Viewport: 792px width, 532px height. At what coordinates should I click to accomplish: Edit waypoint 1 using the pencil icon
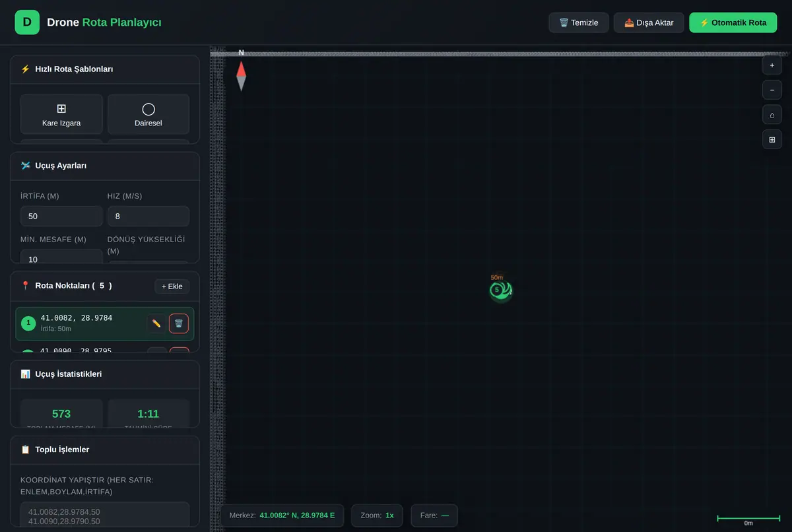coord(156,323)
